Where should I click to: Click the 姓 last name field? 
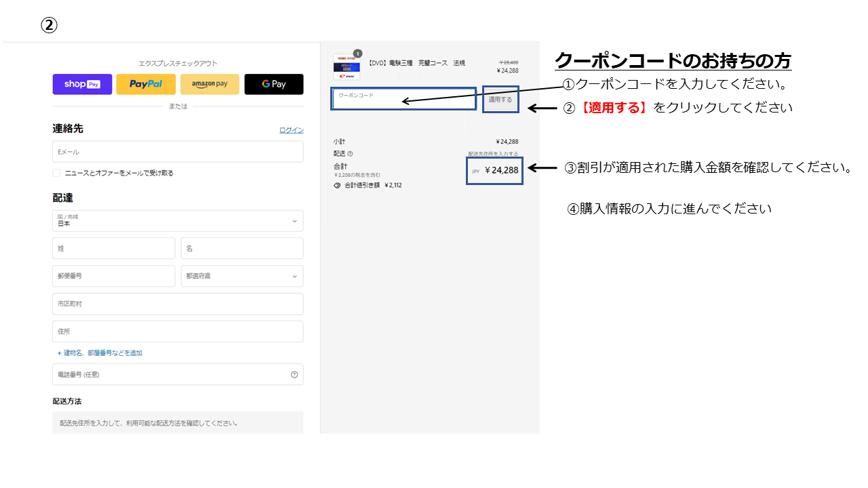(113, 249)
